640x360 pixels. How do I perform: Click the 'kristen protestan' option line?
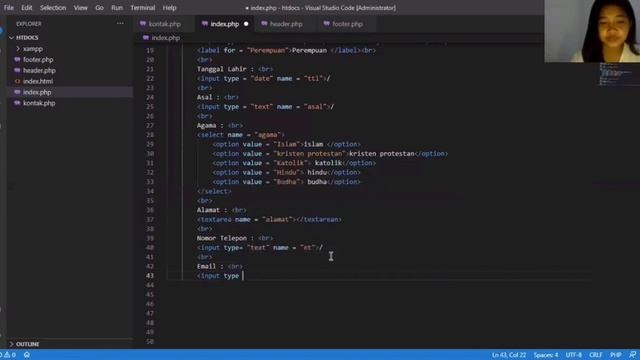330,153
